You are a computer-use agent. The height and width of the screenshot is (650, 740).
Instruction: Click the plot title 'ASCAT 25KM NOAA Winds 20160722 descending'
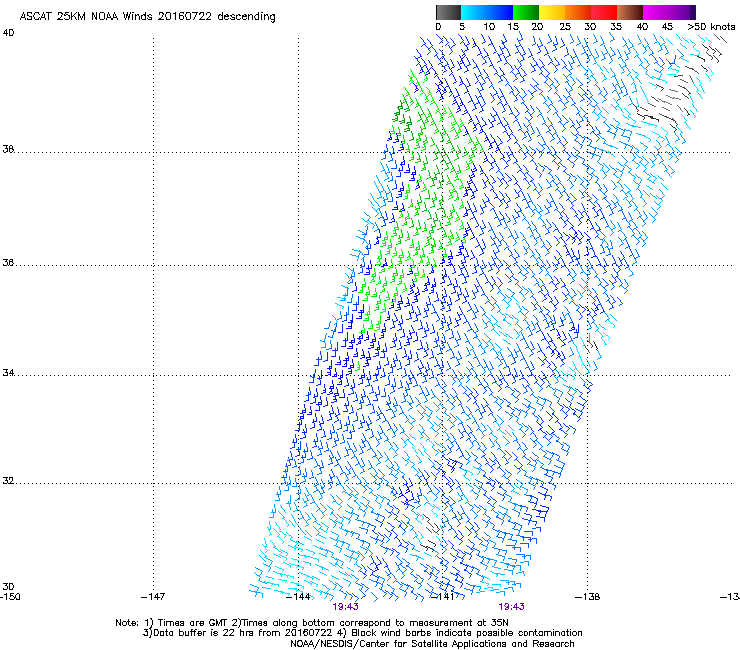click(147, 17)
